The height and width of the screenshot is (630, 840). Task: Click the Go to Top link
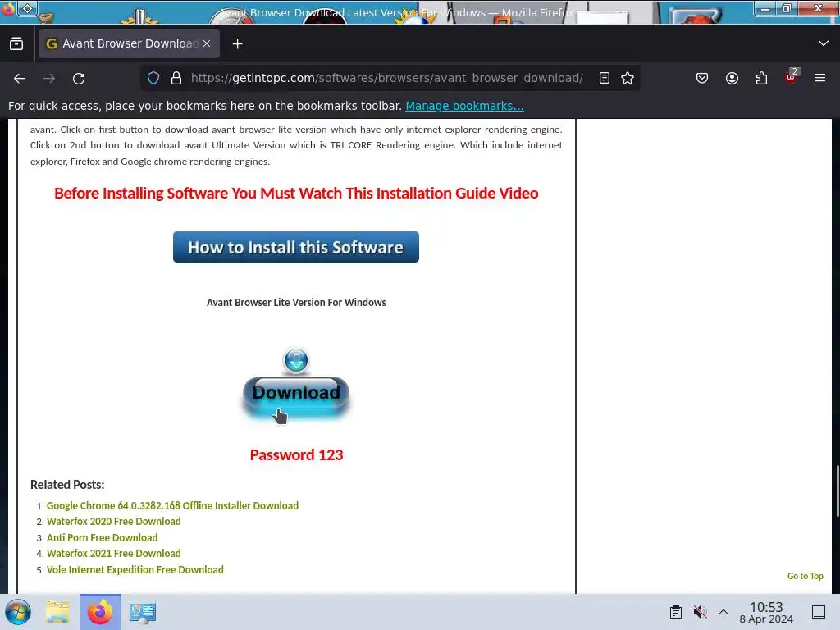(806, 576)
